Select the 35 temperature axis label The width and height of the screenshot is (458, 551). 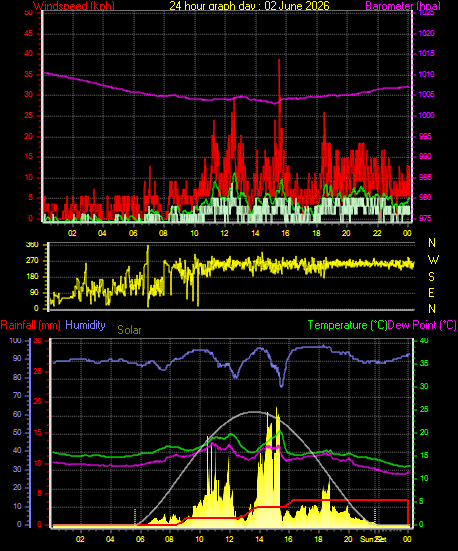(425, 363)
